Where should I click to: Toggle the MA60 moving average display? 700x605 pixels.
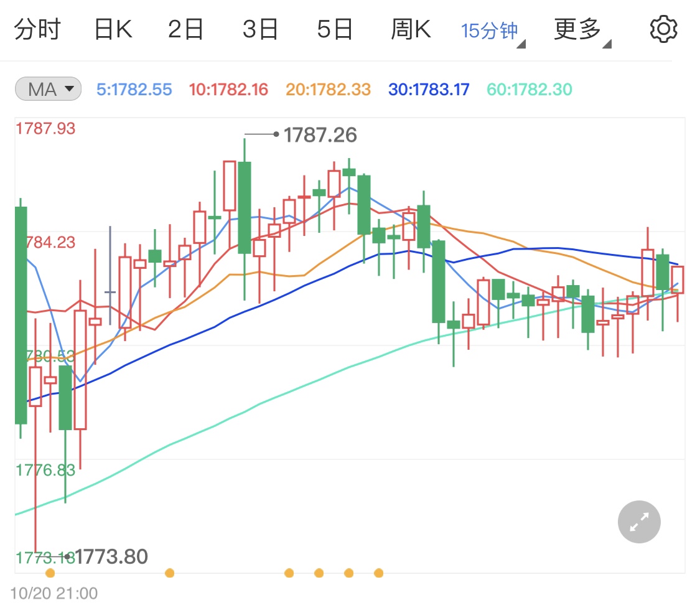(528, 89)
